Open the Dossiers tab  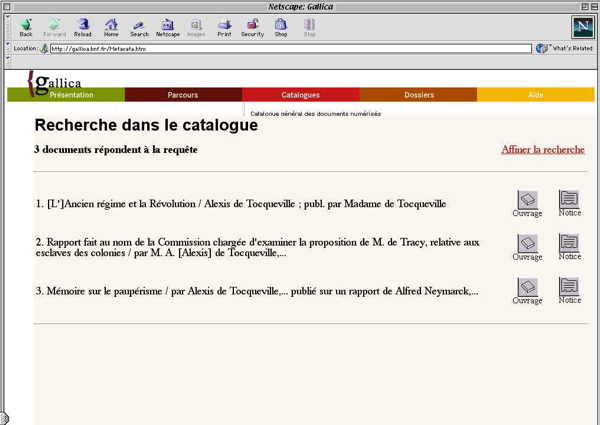click(x=418, y=94)
